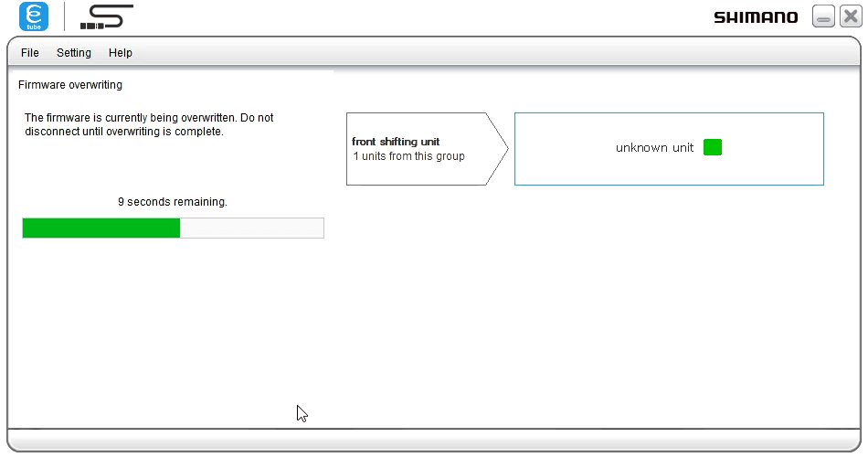Close the E-tube application window
This screenshot has height=457, width=868.
(850, 17)
